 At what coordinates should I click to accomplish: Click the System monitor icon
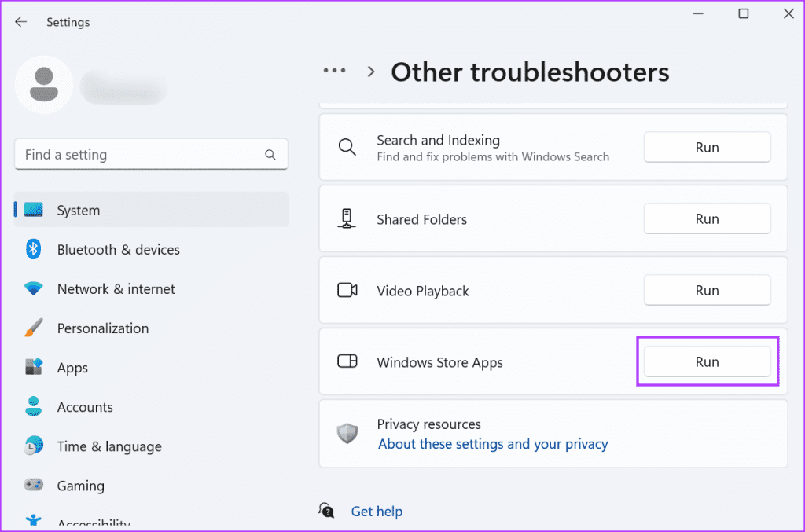tap(33, 210)
